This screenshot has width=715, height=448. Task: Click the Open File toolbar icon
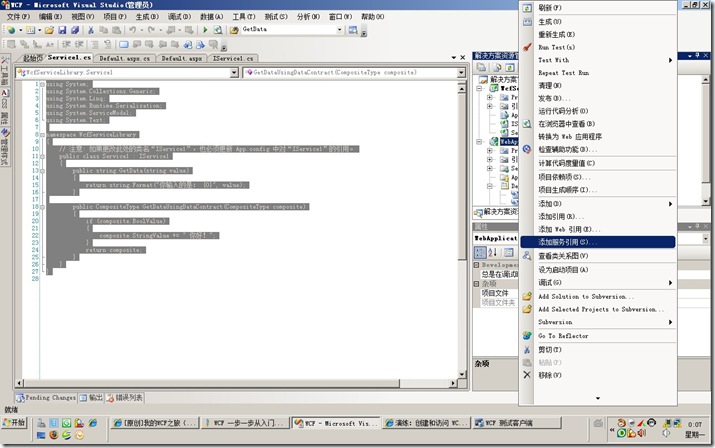pos(49,30)
